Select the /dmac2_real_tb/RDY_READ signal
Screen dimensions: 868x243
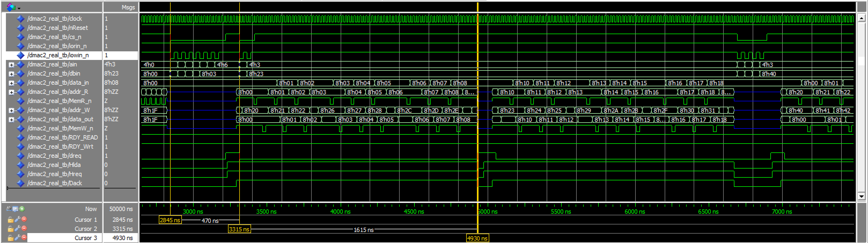62,138
